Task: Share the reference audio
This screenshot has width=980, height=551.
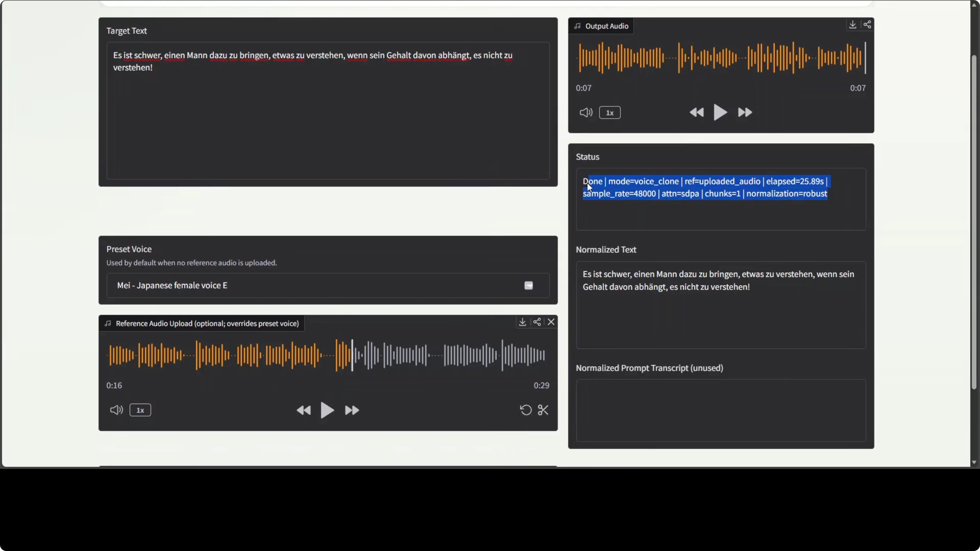Action: point(537,322)
